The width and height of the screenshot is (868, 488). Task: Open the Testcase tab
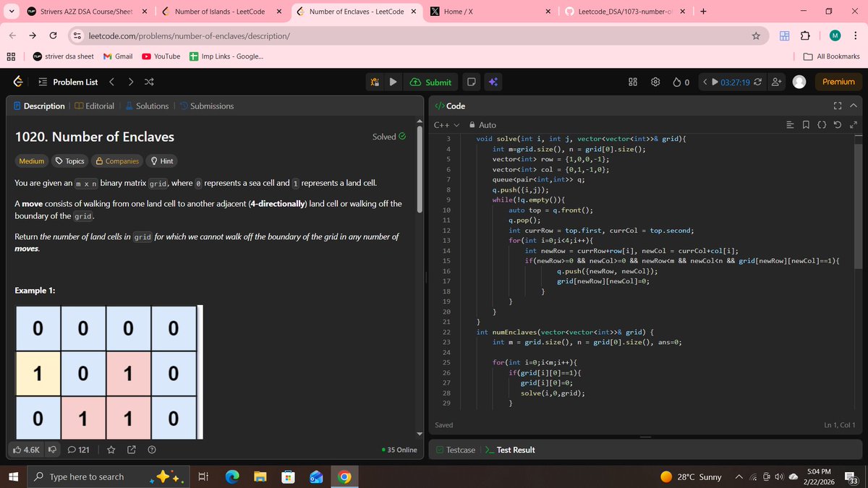coord(455,450)
